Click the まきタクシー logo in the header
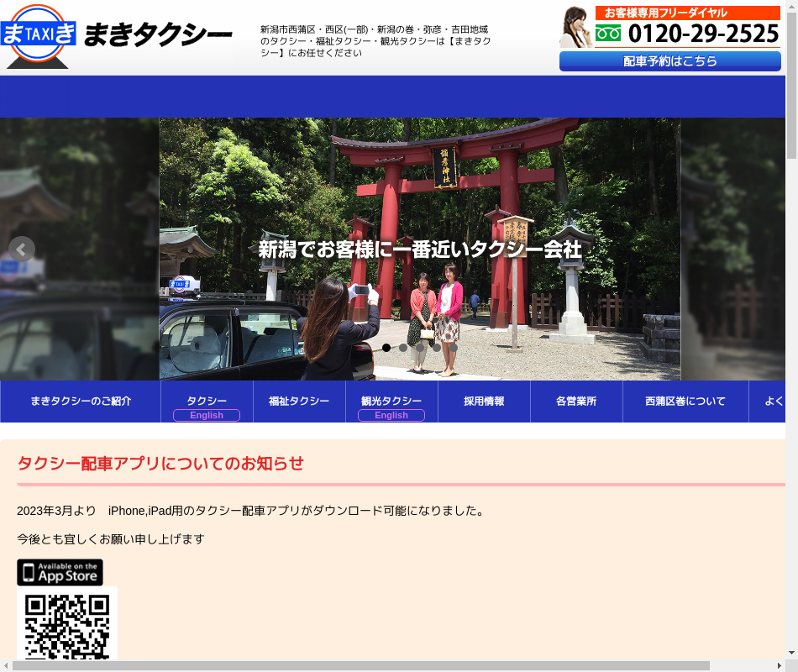 tap(118, 36)
